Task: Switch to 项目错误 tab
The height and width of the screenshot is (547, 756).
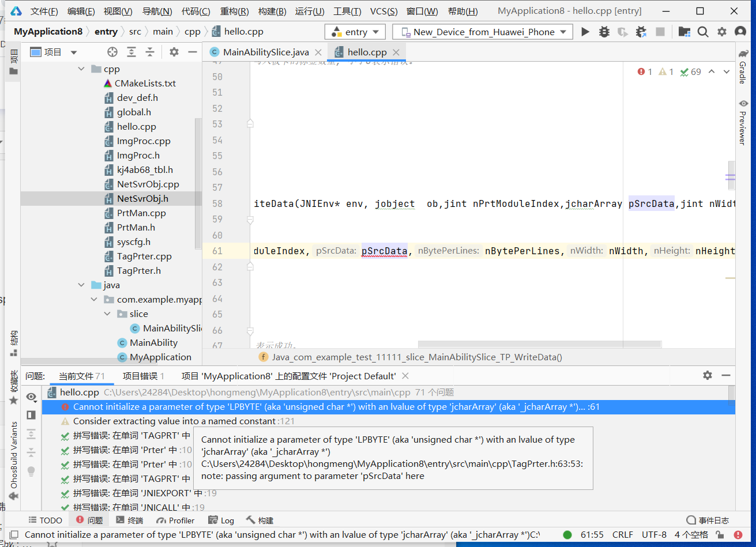Action: point(144,376)
